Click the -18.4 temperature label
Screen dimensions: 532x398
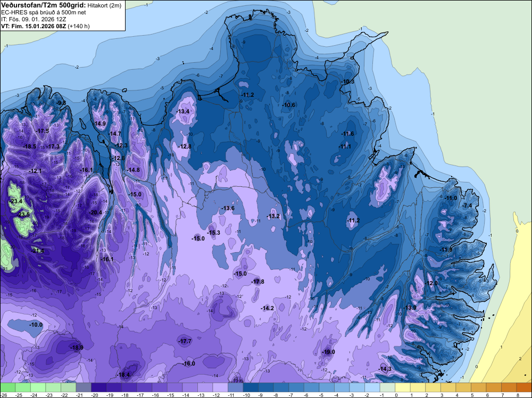pyautogui.click(x=122, y=375)
